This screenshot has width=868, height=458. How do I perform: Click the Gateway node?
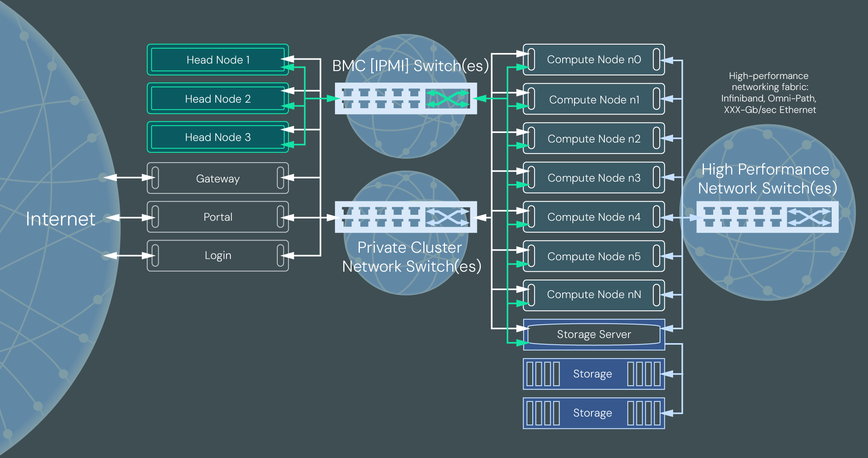[217, 178]
